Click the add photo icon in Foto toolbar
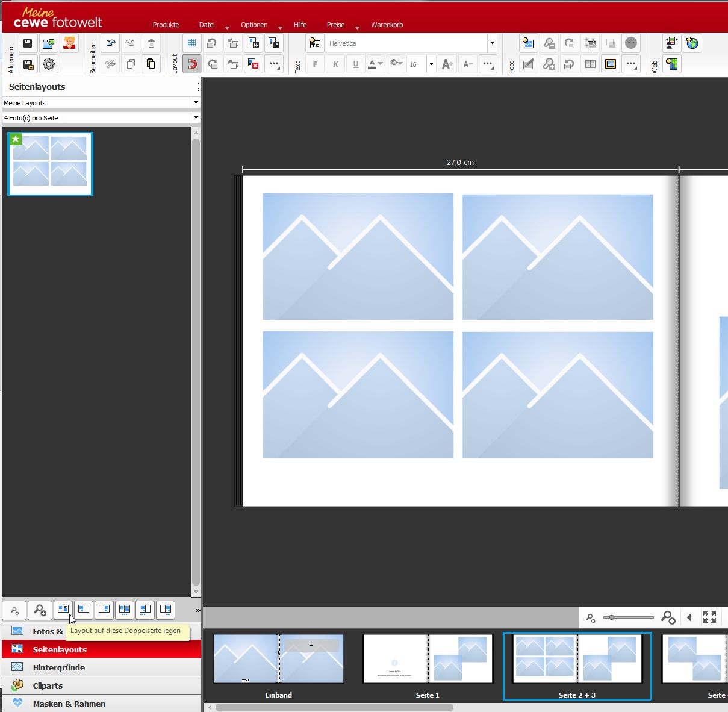The height and width of the screenshot is (712, 728). tap(528, 43)
